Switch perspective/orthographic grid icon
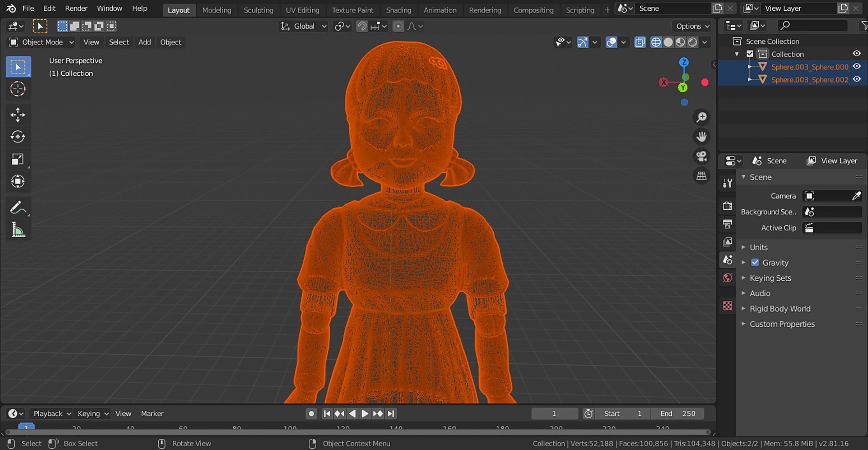This screenshot has height=450, width=868. coord(701,176)
